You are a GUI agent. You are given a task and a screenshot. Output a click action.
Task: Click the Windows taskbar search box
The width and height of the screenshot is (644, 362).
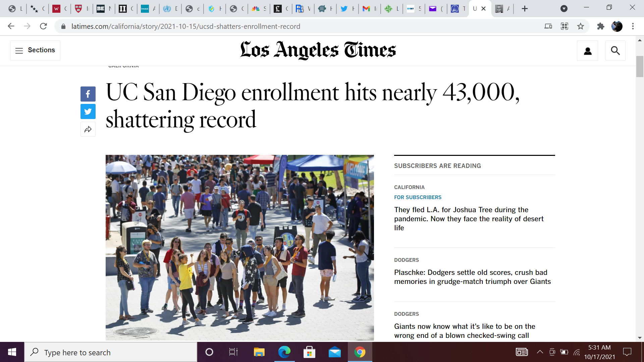(x=111, y=352)
